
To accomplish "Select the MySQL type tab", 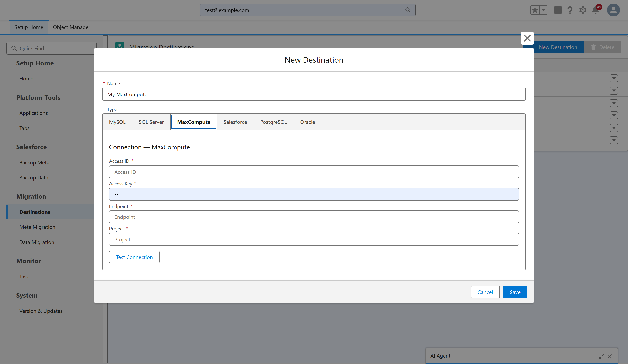I will point(117,122).
